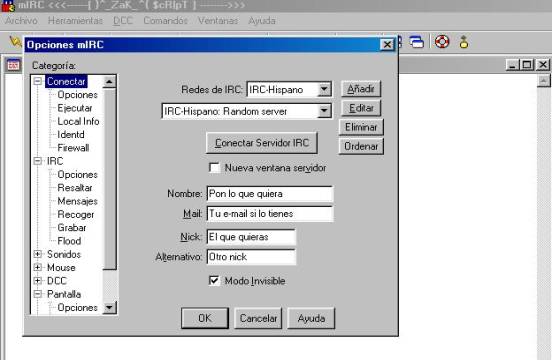552x360 pixels.
Task: Select Opciones under Conectar
Action: 77,95
